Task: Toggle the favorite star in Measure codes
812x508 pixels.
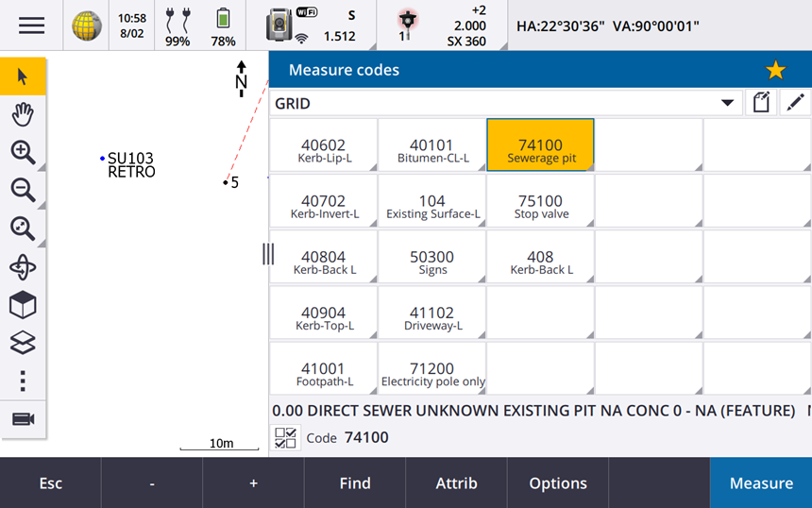Action: (x=775, y=70)
